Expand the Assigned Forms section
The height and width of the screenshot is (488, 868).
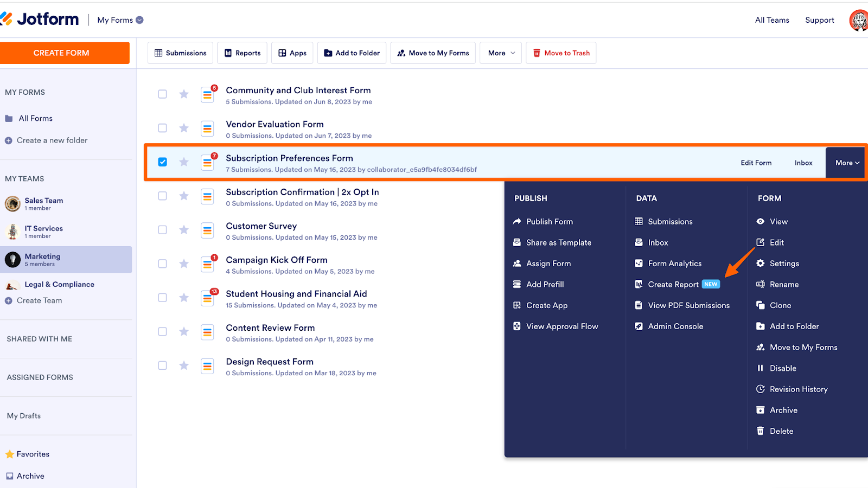pyautogui.click(x=40, y=377)
